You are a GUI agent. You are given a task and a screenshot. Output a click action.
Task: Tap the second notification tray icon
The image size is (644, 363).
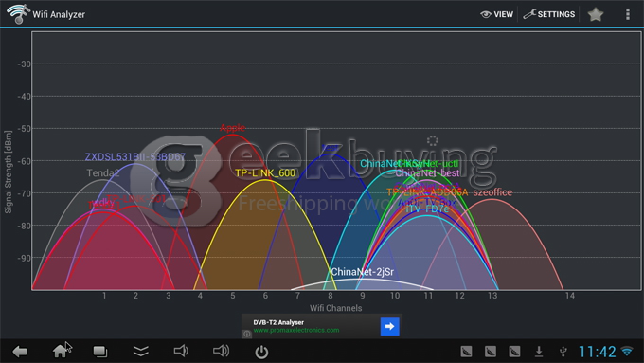tap(491, 352)
